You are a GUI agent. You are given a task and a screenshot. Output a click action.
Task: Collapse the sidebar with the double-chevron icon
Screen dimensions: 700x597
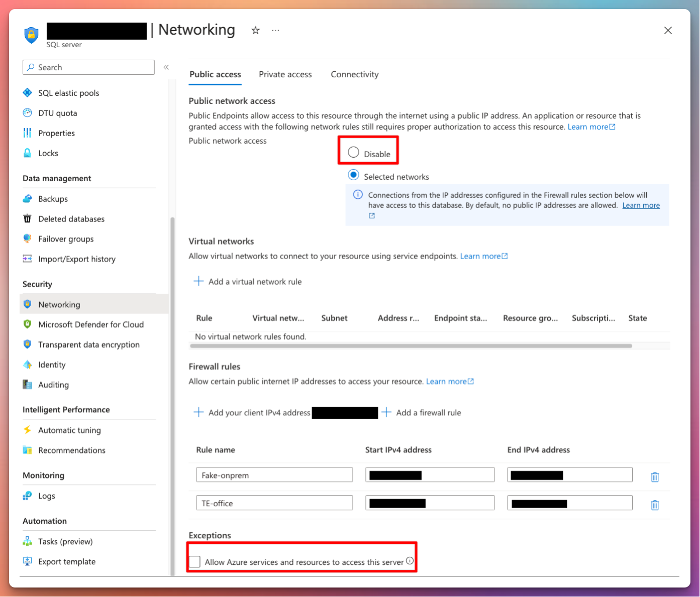166,67
